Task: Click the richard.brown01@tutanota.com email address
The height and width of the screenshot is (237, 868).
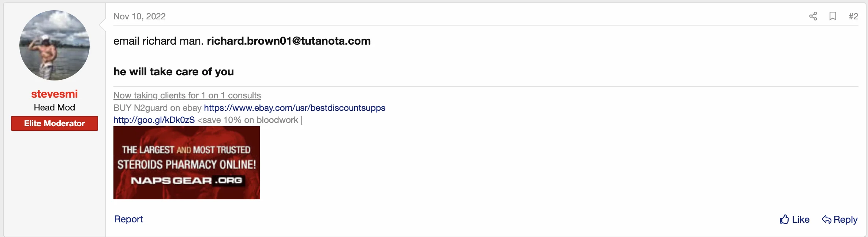Action: pos(289,41)
